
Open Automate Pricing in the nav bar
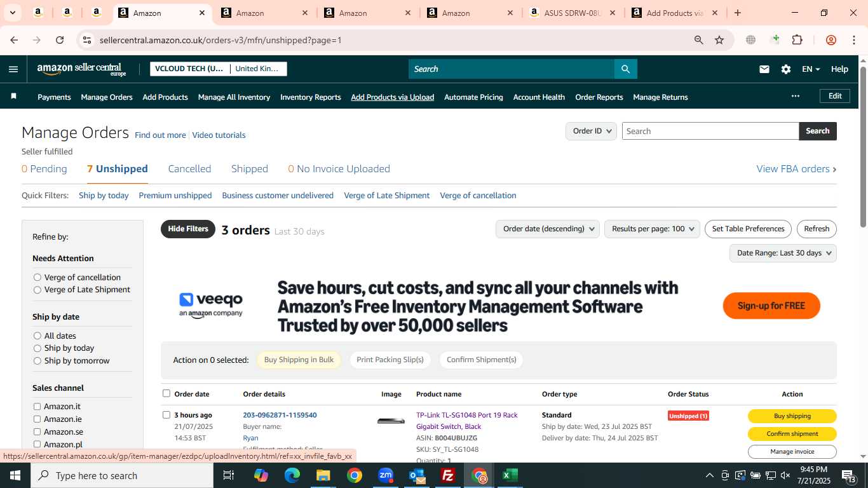[473, 97]
